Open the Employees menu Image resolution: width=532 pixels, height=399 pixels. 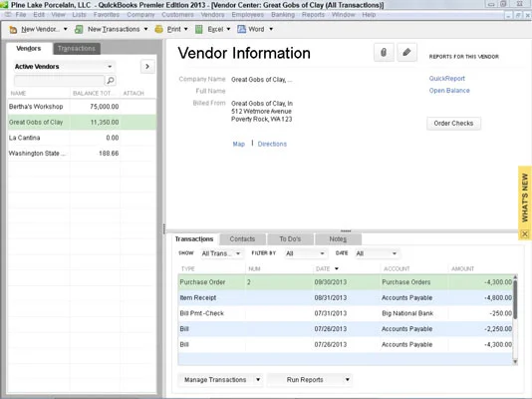coord(248,15)
